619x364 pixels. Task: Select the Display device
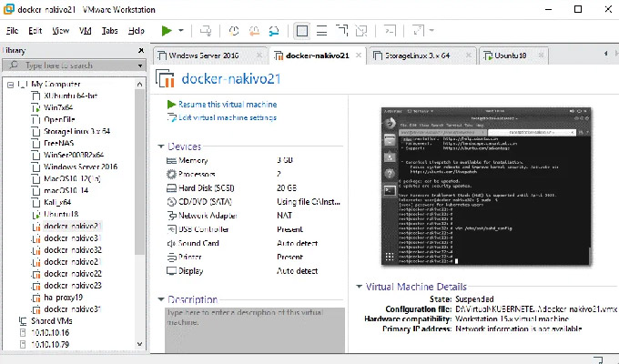(254, 271)
